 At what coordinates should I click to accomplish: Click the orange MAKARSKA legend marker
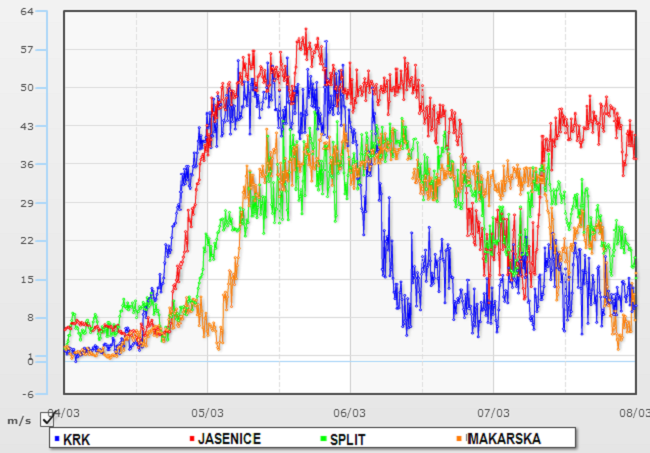coord(458,439)
